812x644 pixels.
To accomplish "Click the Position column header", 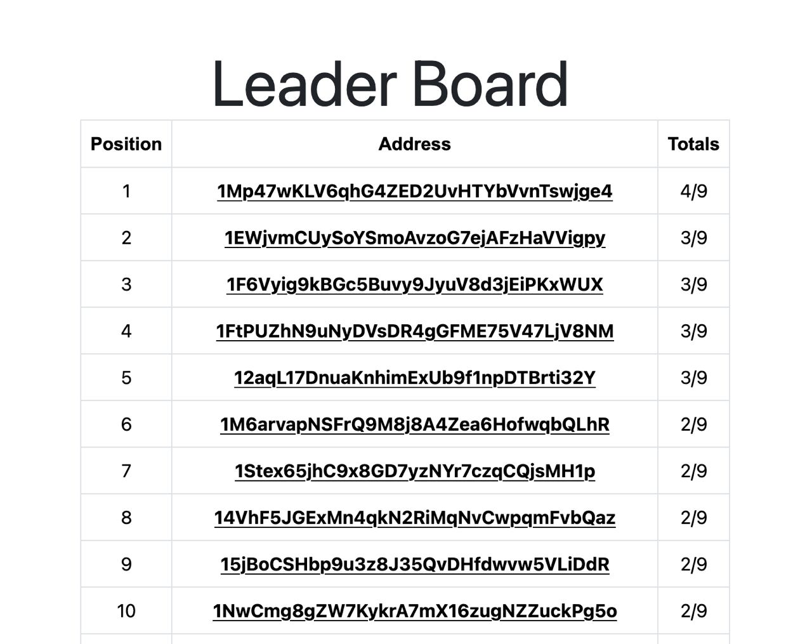I will [126, 144].
